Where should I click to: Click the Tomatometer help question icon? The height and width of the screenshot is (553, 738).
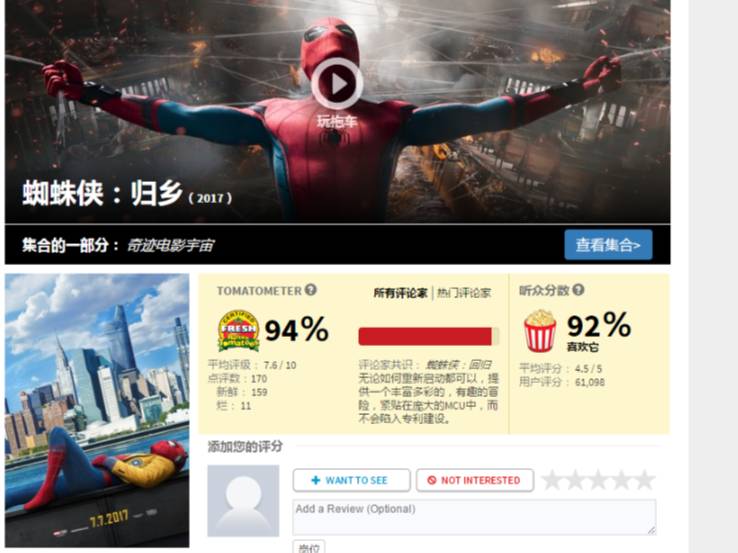311,290
